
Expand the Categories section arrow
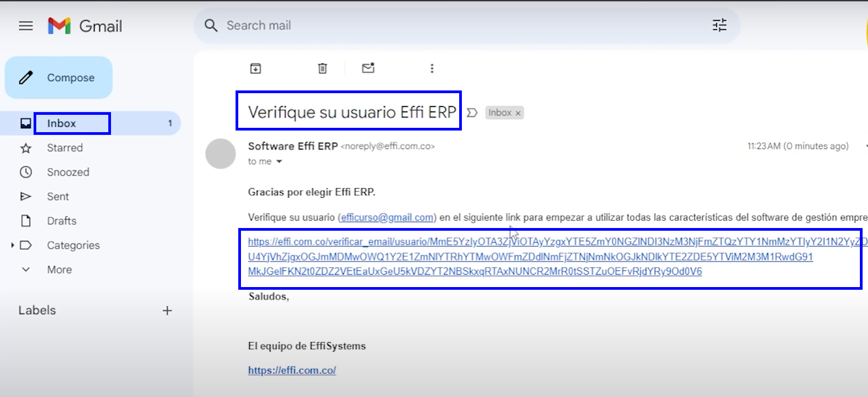point(12,245)
